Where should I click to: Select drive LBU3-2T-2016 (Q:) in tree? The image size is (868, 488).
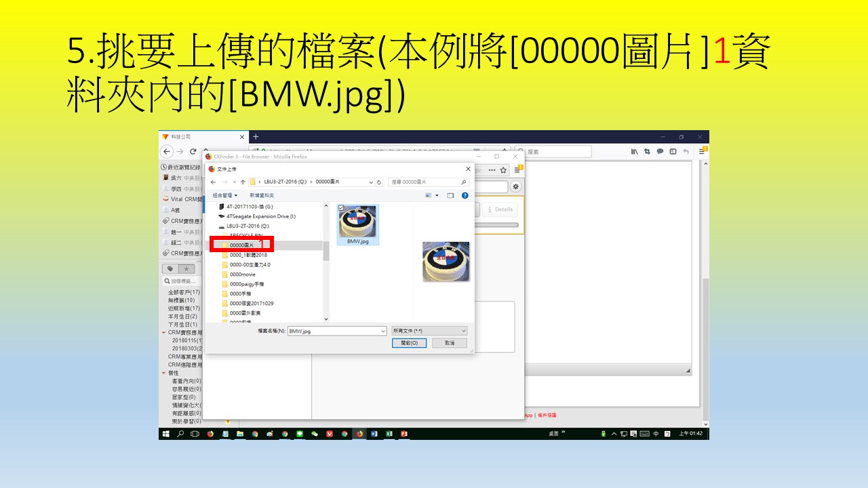(243, 226)
